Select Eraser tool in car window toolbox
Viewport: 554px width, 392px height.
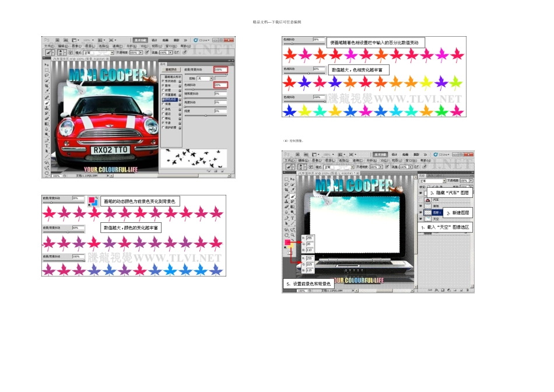47,118
